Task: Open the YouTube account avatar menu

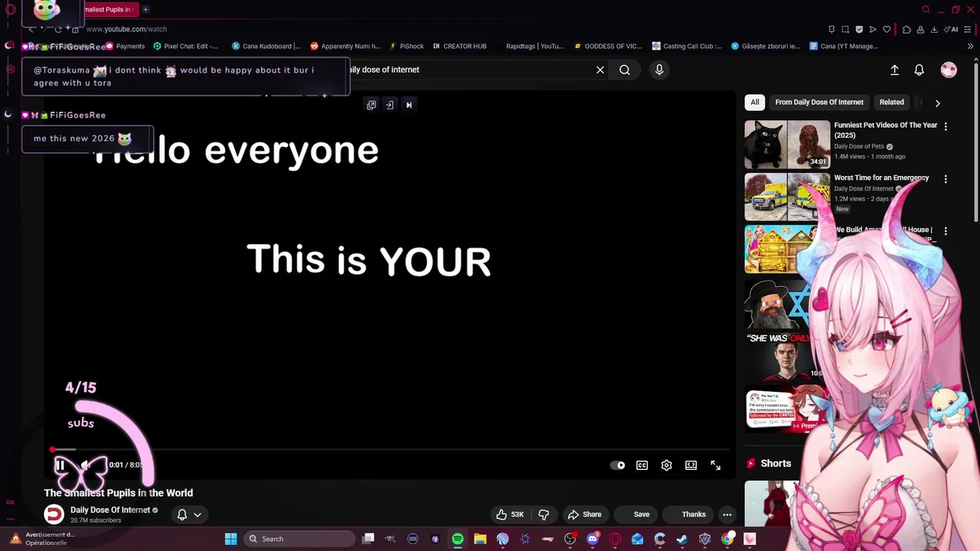Action: tap(949, 70)
